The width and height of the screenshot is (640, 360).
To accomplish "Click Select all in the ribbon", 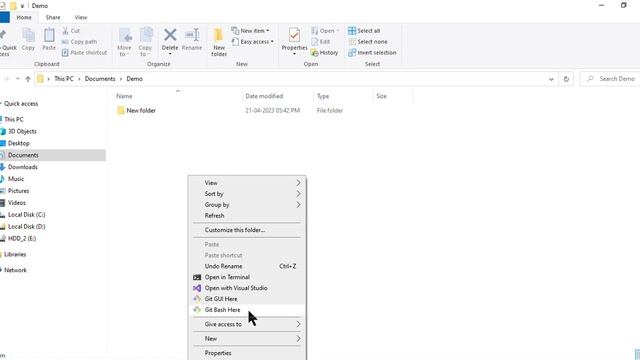I will 364,31.
